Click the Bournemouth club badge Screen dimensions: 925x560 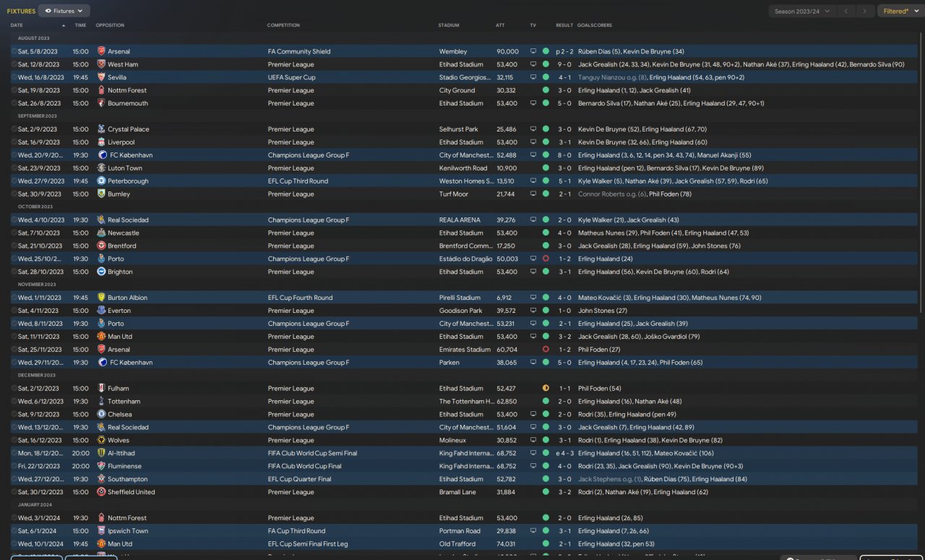point(101,103)
